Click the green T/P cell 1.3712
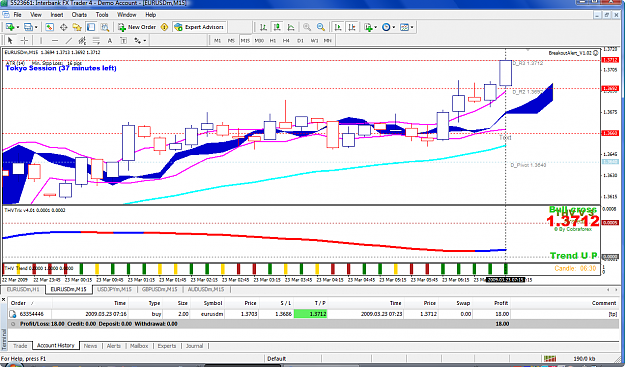 (311, 314)
